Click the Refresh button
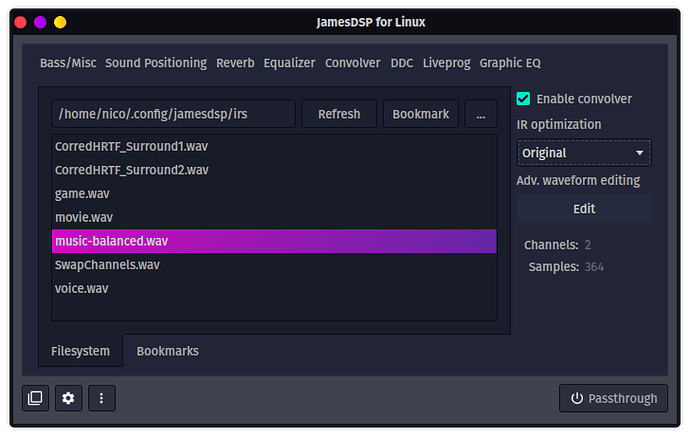Image resolution: width=690 pixels, height=437 pixels. click(x=339, y=114)
